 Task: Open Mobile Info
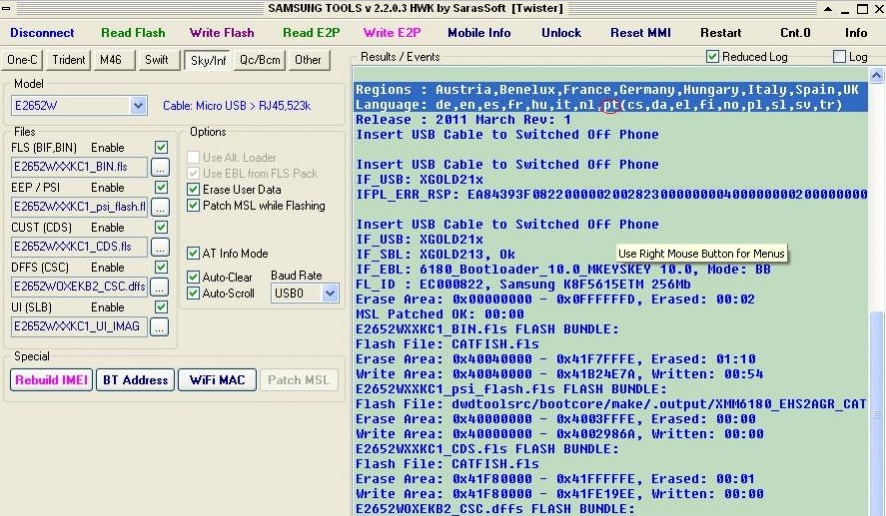point(479,33)
